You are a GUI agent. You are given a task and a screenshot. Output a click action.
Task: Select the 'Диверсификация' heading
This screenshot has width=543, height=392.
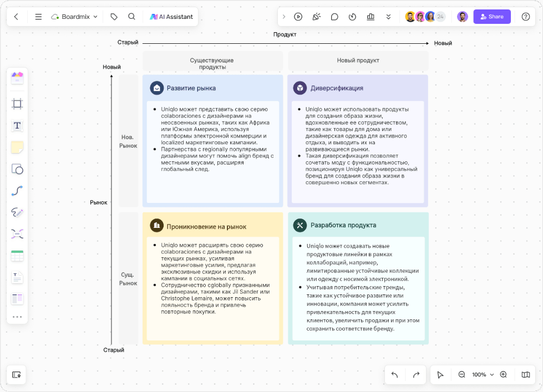point(337,88)
